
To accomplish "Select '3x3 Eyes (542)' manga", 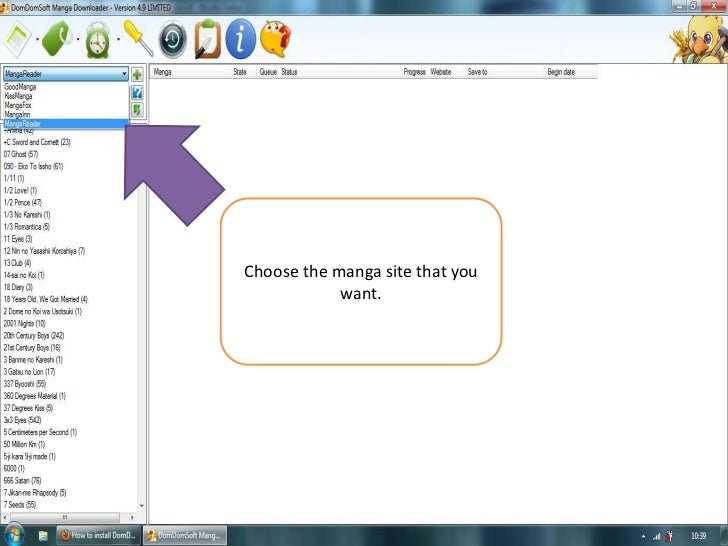I will pyautogui.click(x=22, y=420).
